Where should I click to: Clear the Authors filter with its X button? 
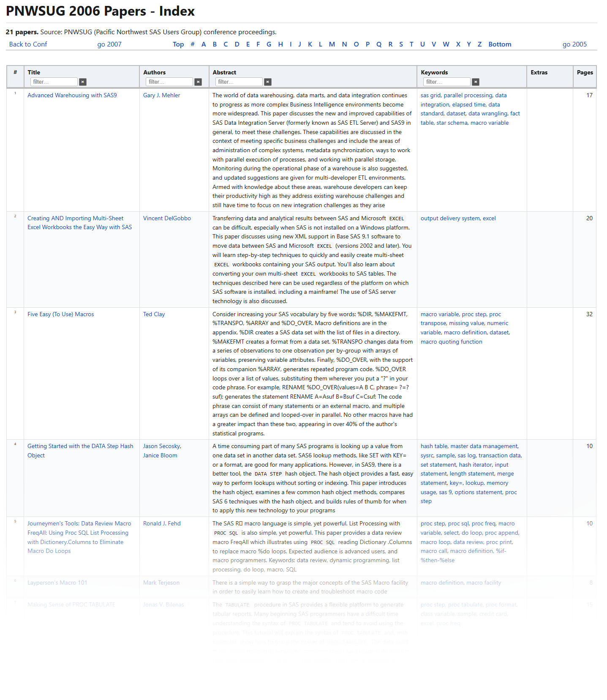pos(198,82)
